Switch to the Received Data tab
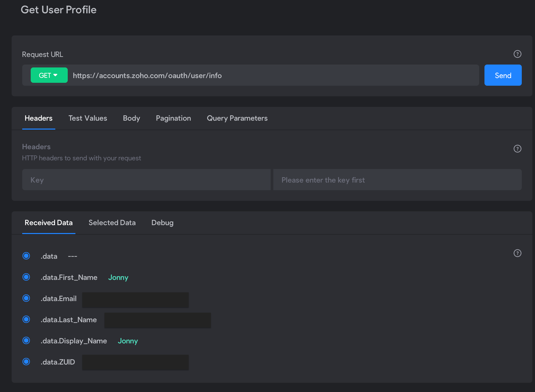The width and height of the screenshot is (535, 392). pos(49,223)
